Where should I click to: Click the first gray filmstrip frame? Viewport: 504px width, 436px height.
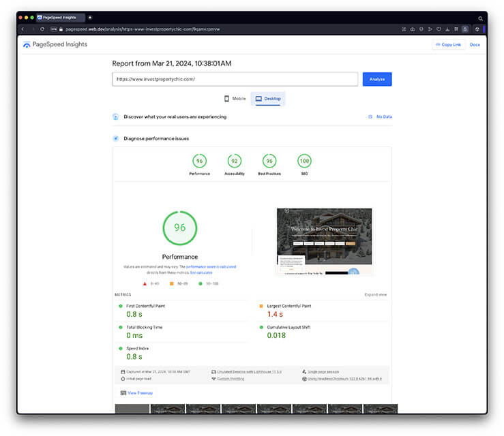coord(132,409)
